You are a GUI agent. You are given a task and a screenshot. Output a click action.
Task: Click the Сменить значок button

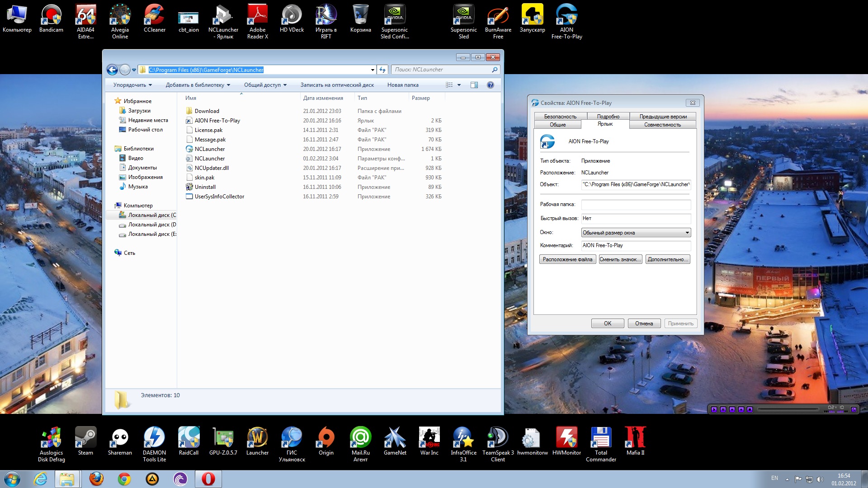[620, 259]
